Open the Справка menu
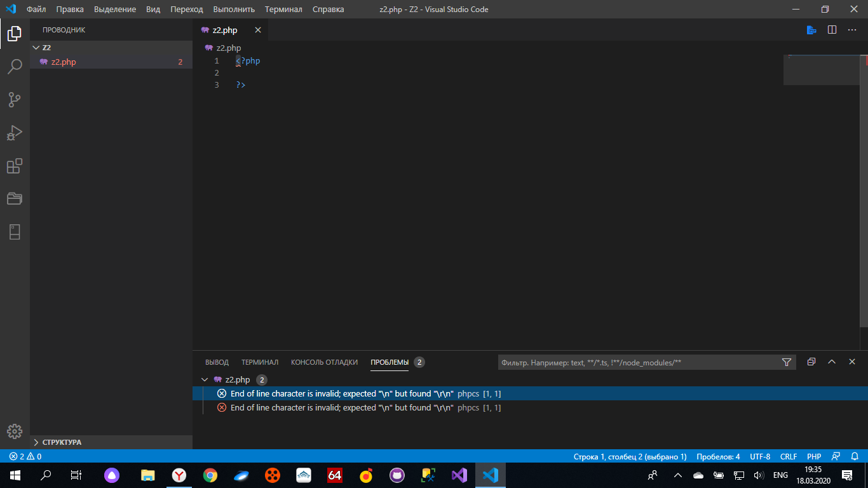The height and width of the screenshot is (488, 868). coord(329,9)
